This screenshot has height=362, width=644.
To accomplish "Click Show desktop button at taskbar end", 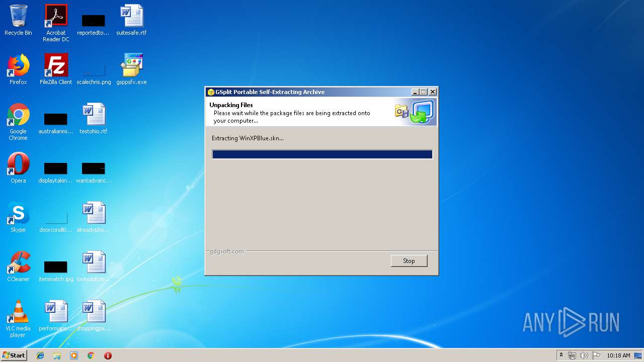I will pos(639,355).
